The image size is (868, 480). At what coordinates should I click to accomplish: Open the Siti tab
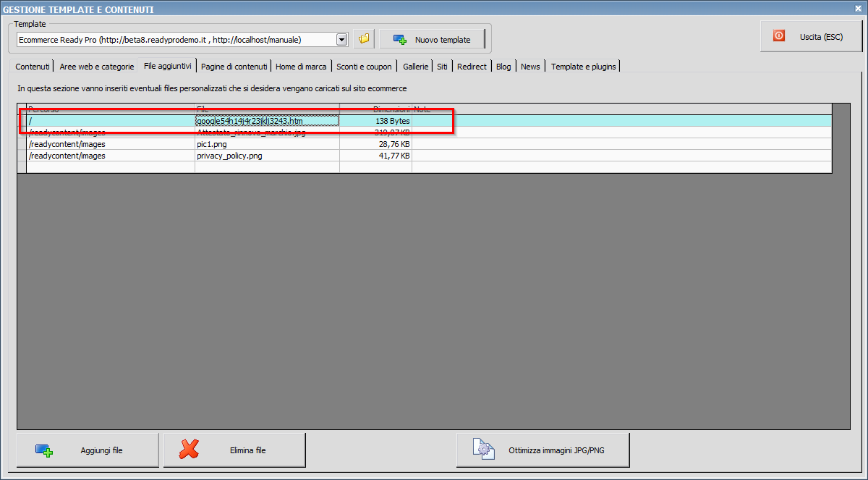[442, 66]
